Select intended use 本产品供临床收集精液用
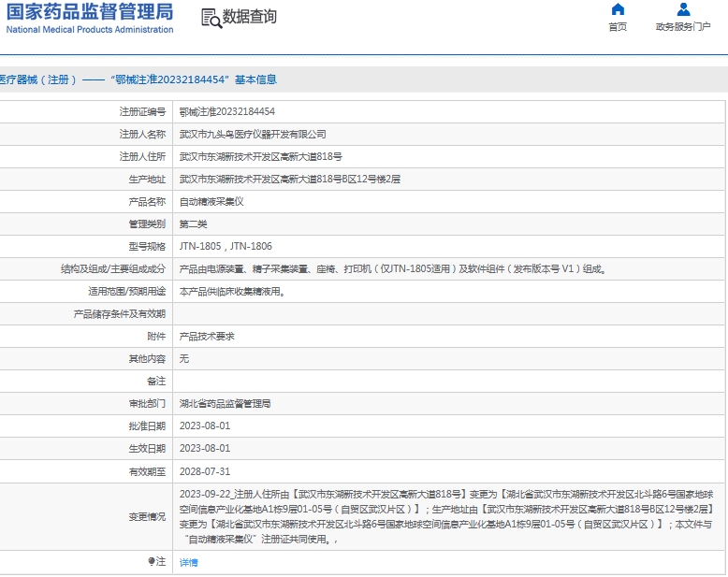 (x=232, y=291)
